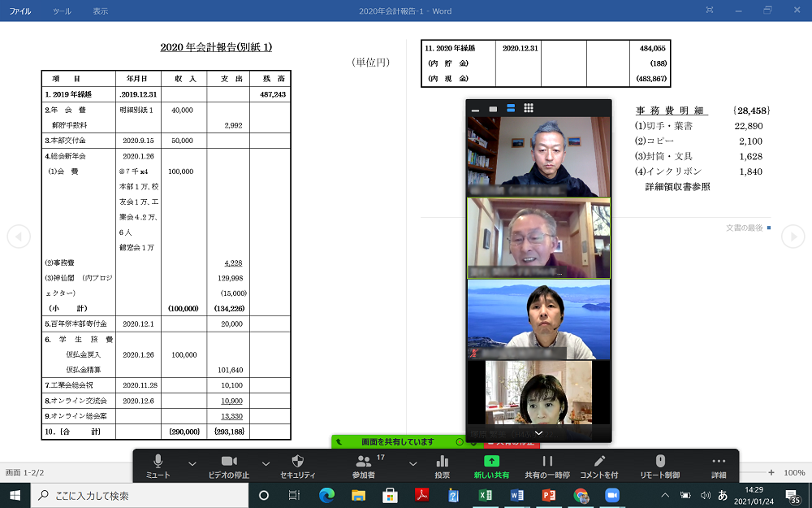Open Windows Start menu
This screenshot has width=812, height=508.
pos(15,496)
